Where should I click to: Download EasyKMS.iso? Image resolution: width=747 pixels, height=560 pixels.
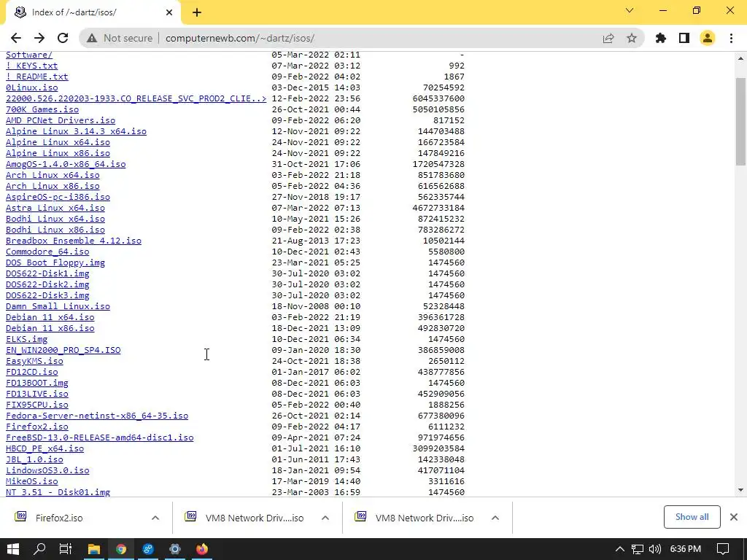34,362
